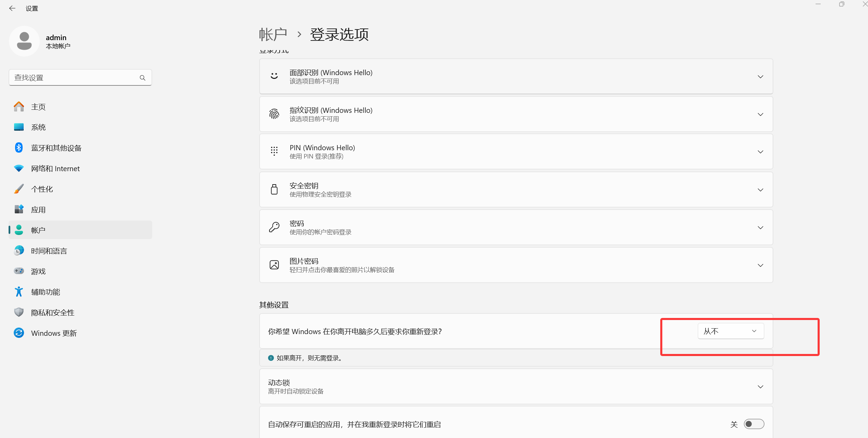The image size is (868, 438).
Task: Select 隐私和安全性 in sidebar
Action: (53, 312)
